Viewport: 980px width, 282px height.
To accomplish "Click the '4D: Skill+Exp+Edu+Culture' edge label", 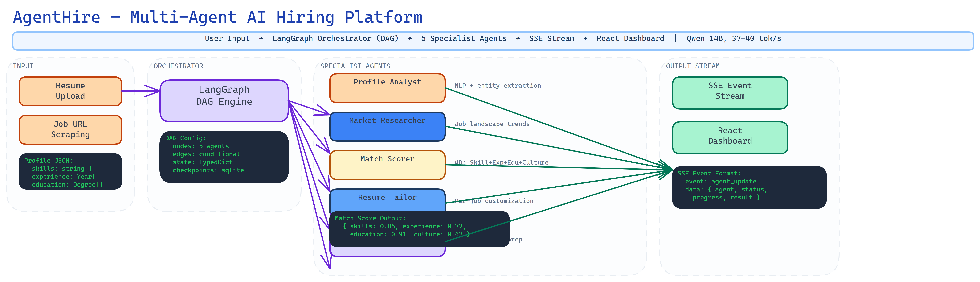I will point(501,162).
